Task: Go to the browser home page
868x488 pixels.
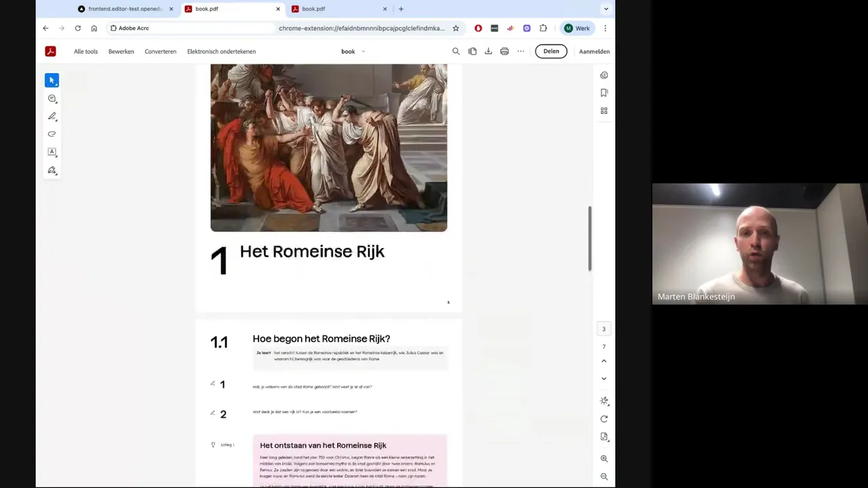Action: 94,28
